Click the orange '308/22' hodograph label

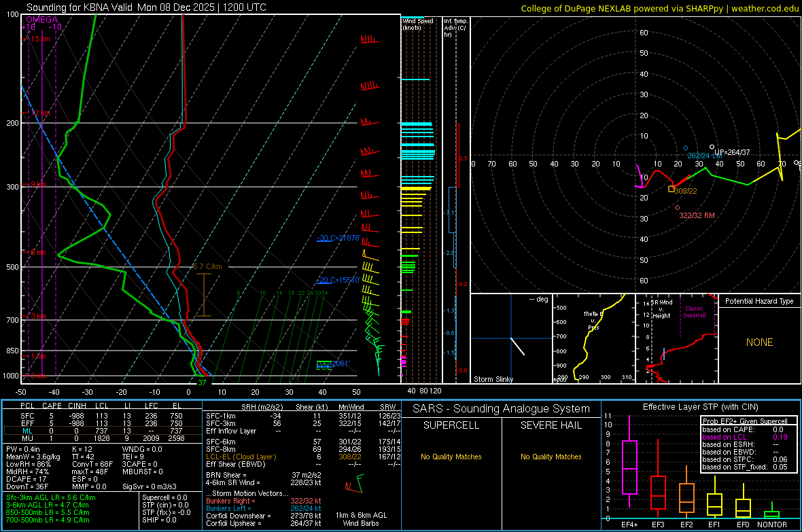pos(685,191)
